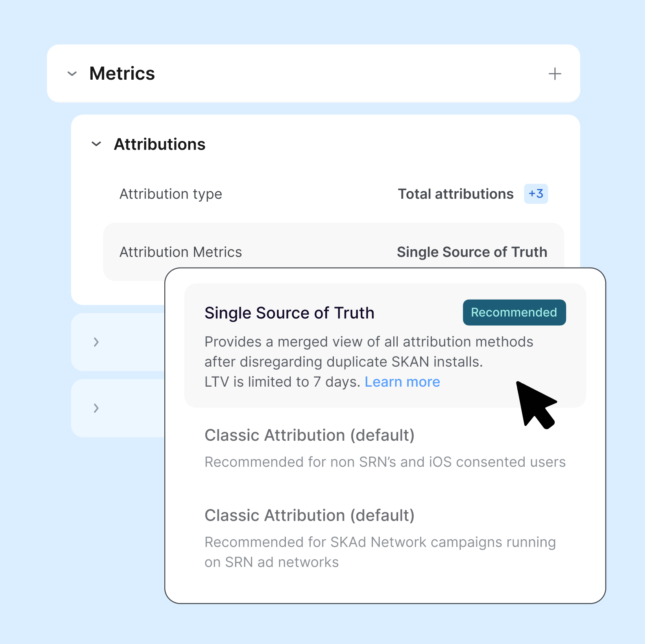Viewport: 645px width, 644px height.
Task: Select the Attribution type row label
Action: (171, 194)
